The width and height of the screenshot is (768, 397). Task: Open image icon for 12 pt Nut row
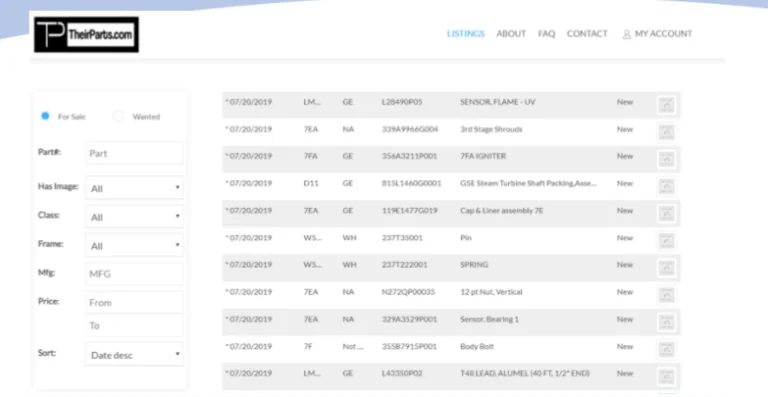[x=667, y=295]
